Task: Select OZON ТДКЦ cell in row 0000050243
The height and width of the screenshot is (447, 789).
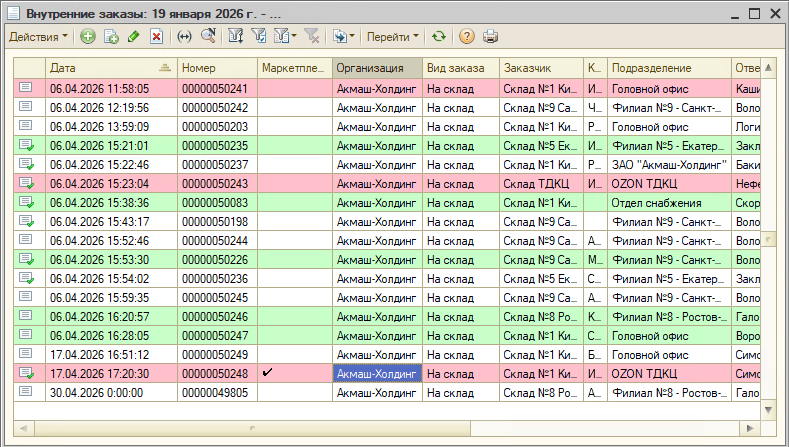Action: pyautogui.click(x=669, y=184)
